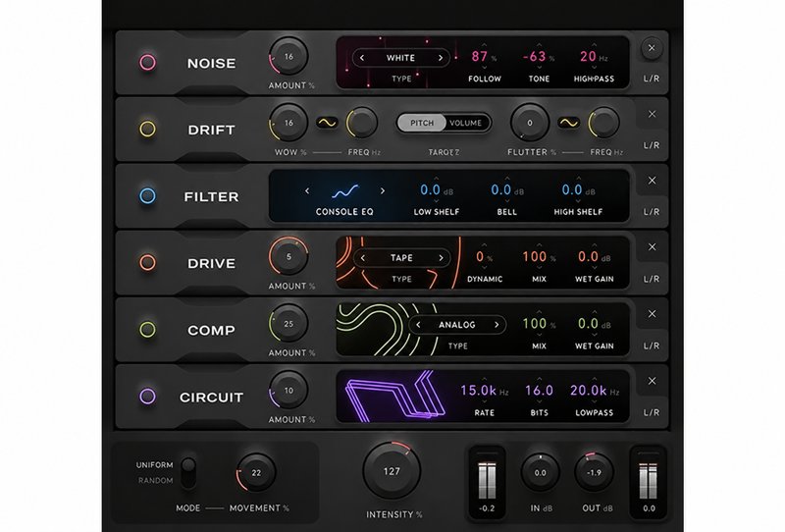Image resolution: width=785 pixels, height=532 pixels.
Task: Click the IN dB knob
Action: click(x=541, y=472)
